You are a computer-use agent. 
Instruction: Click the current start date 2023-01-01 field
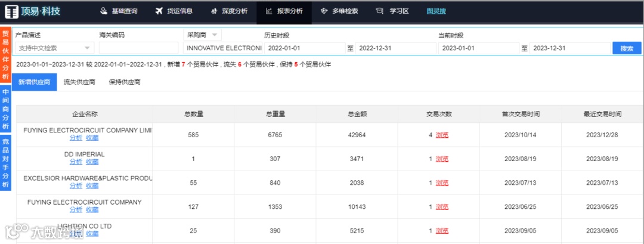(x=479, y=48)
